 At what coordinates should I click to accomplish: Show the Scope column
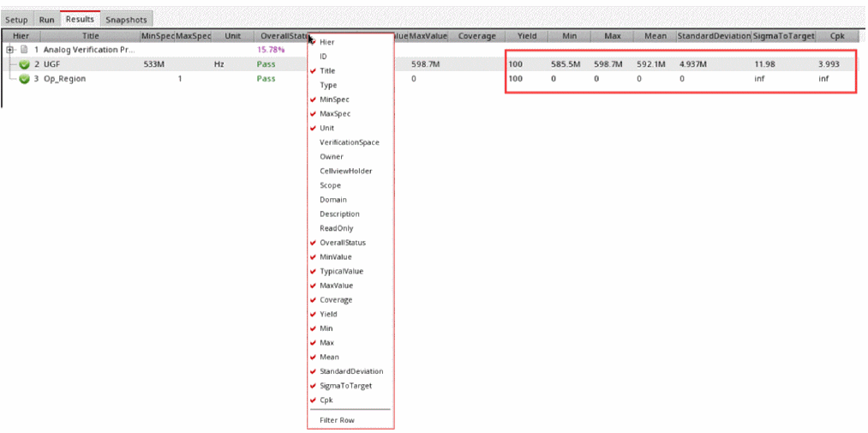point(350,185)
